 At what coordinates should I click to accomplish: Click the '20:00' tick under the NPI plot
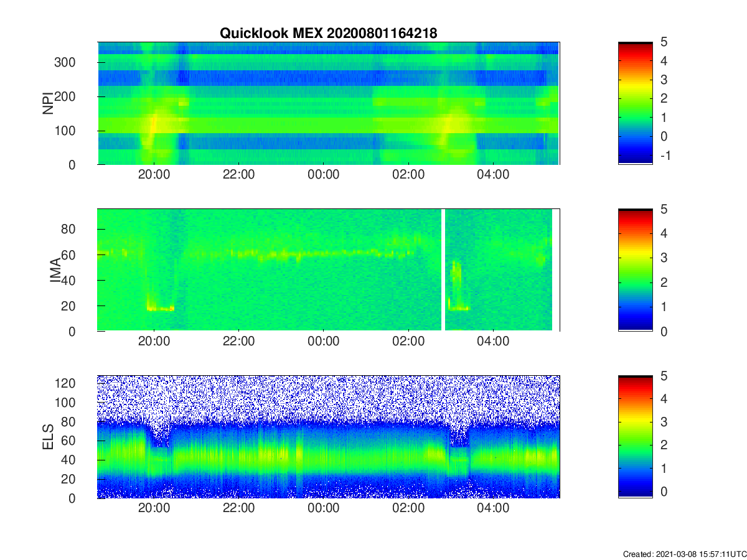[154, 175]
